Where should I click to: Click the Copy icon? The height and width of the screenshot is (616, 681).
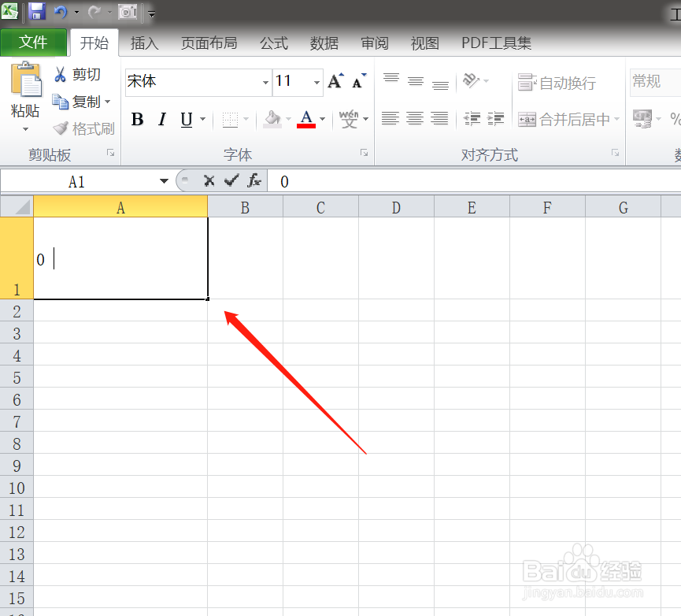[x=60, y=102]
